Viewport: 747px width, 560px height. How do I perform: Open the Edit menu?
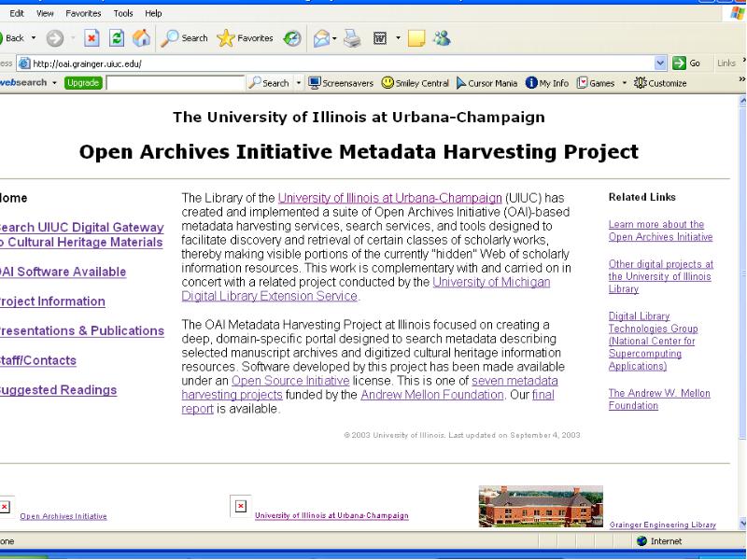coord(17,13)
